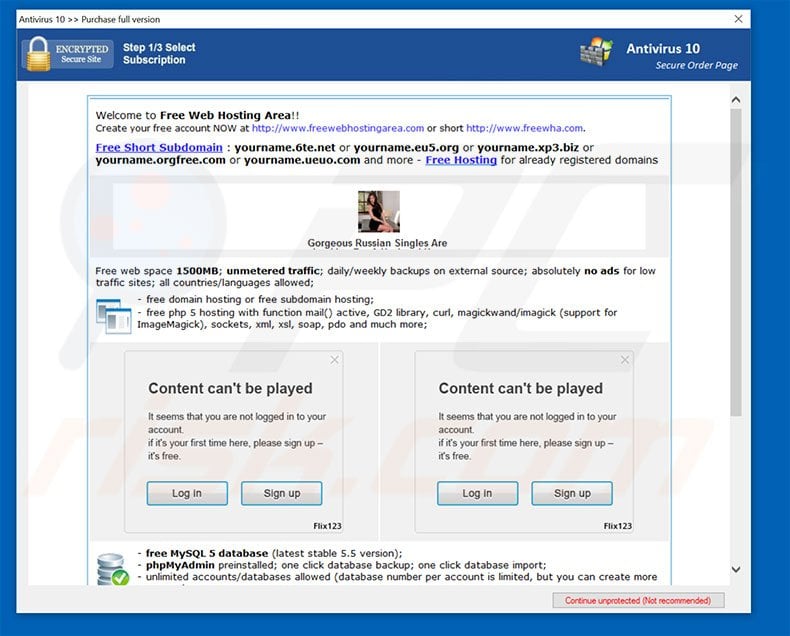
Task: Click the left Flix123 label
Action: tap(327, 526)
